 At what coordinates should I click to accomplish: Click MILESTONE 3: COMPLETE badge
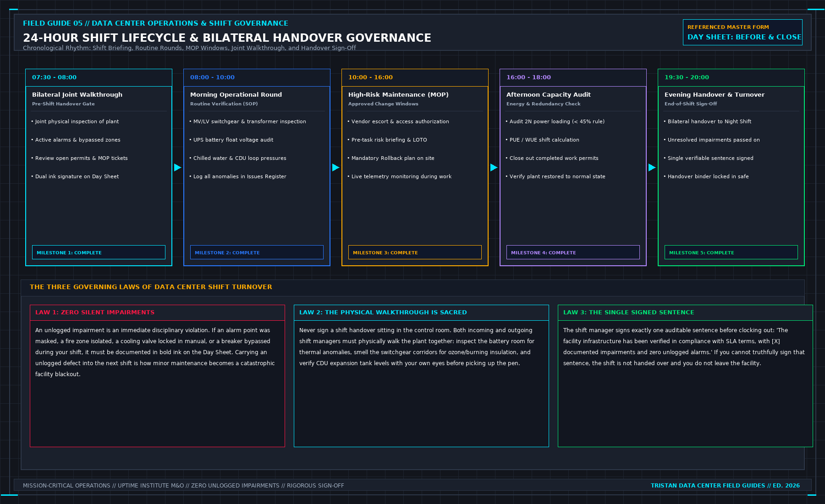pyautogui.click(x=415, y=252)
